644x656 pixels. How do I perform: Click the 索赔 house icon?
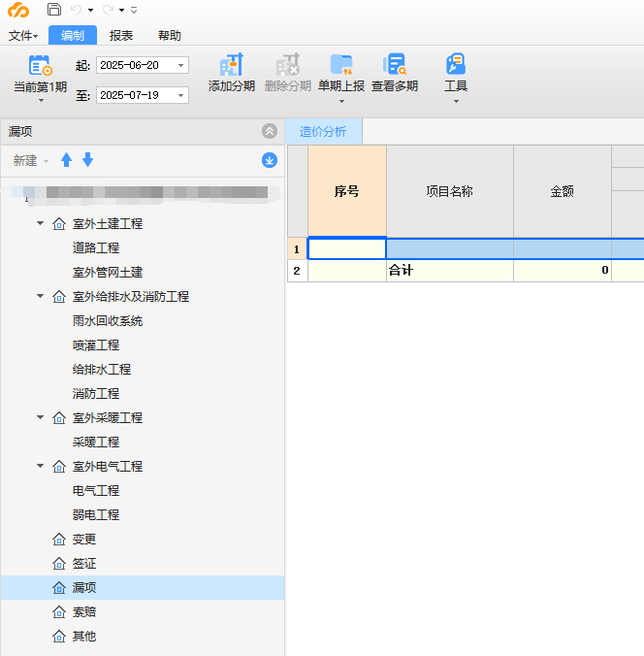click(59, 612)
